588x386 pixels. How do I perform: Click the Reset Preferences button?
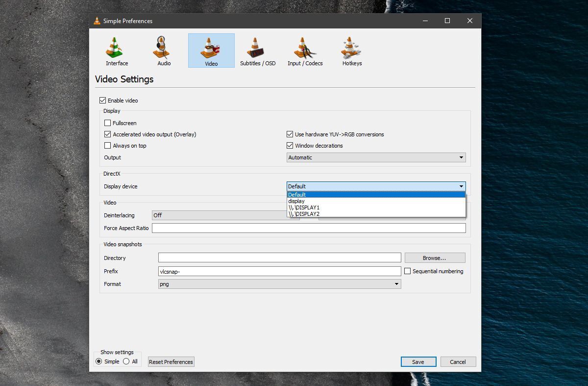(171, 361)
